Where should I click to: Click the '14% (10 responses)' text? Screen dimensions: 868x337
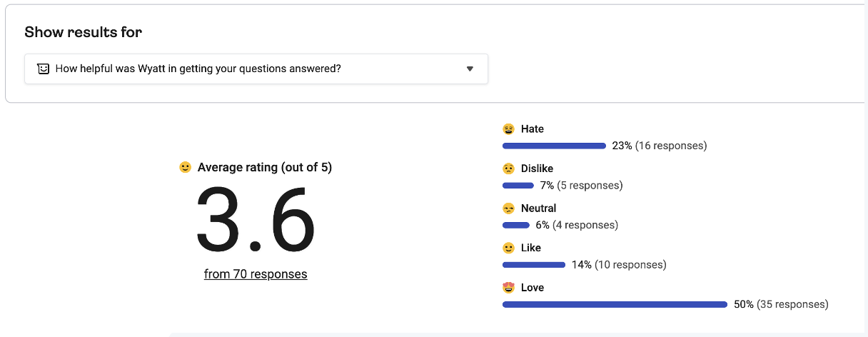[x=619, y=265]
